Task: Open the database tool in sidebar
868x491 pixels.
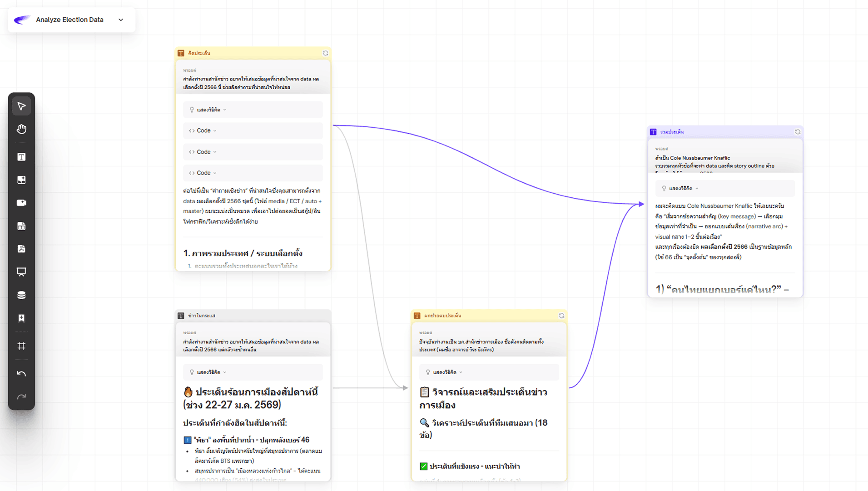Action: click(21, 295)
